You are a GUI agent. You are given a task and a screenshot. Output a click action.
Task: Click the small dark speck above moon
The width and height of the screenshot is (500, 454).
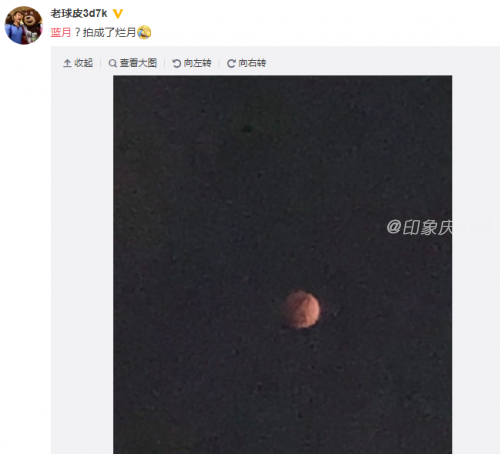coord(247,128)
